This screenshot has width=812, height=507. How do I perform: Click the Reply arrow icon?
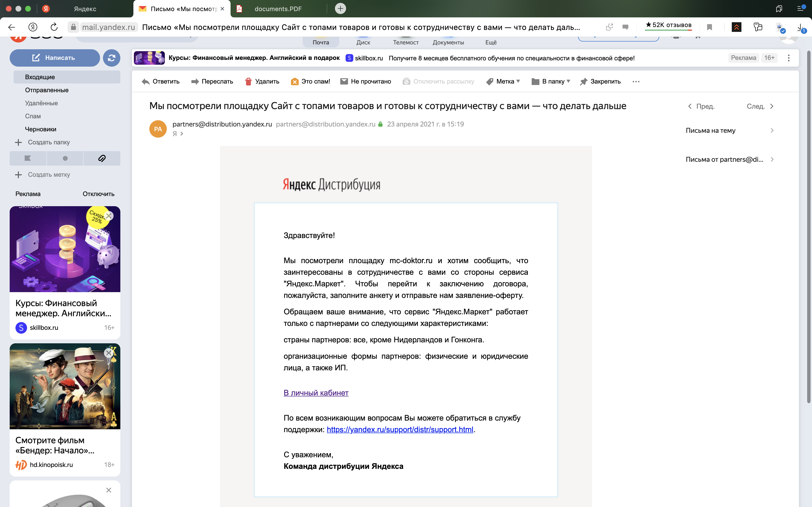coord(146,82)
